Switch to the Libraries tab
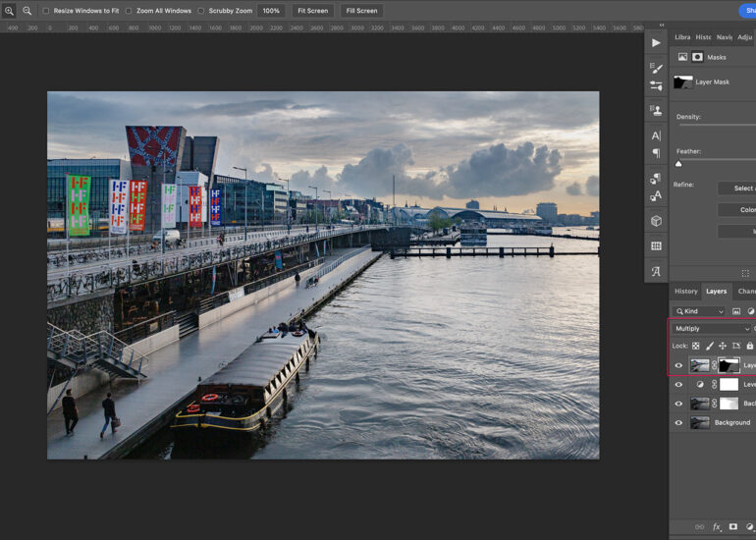The width and height of the screenshot is (756, 540). point(682,37)
